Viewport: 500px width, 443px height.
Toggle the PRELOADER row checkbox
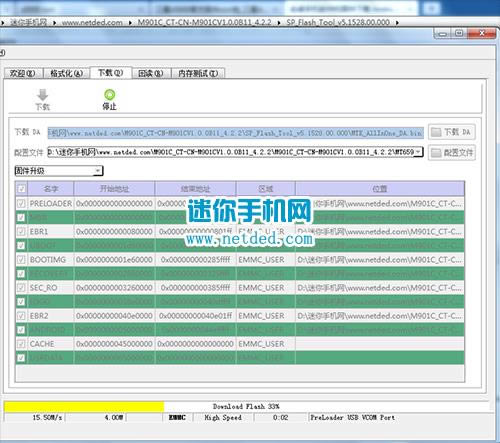tap(21, 203)
